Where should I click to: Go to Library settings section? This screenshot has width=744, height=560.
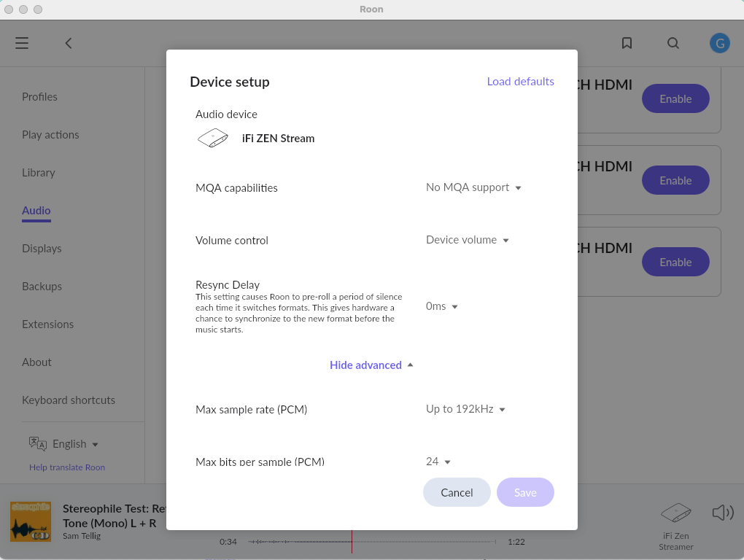39,173
